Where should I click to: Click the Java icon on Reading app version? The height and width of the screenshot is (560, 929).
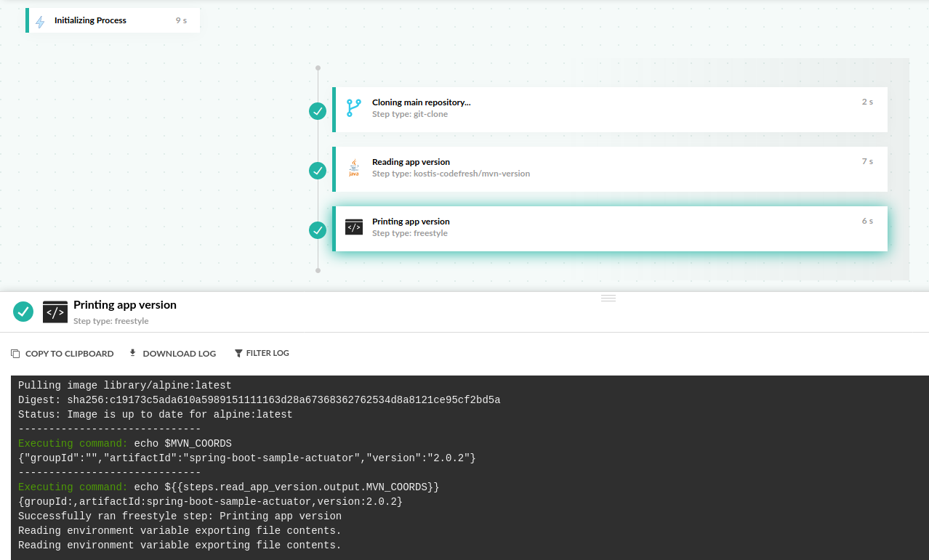(x=353, y=168)
